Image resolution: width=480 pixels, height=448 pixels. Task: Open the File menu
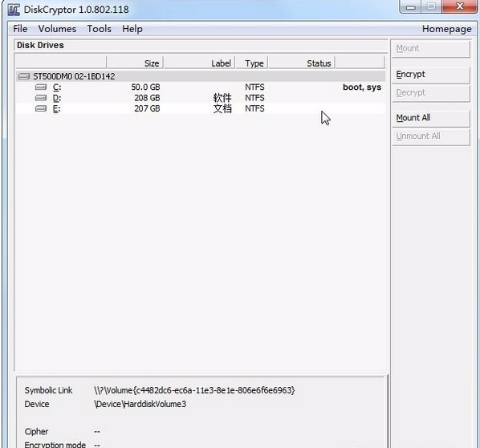(x=20, y=29)
